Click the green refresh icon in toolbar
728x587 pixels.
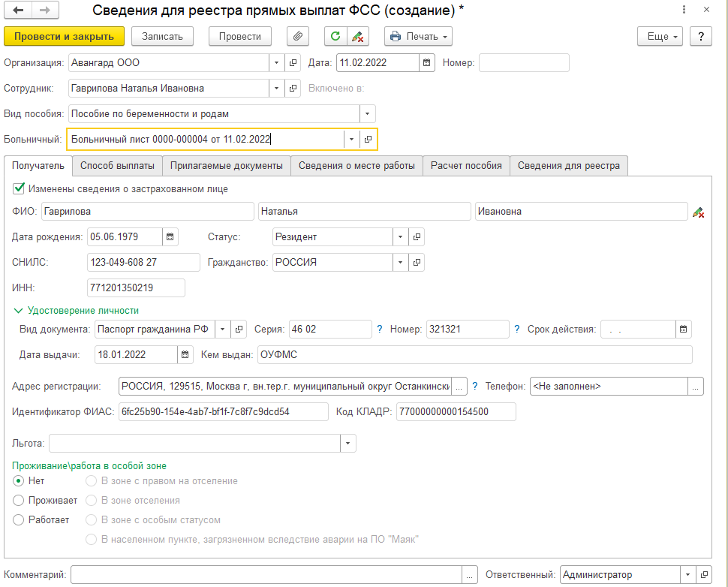(x=335, y=36)
